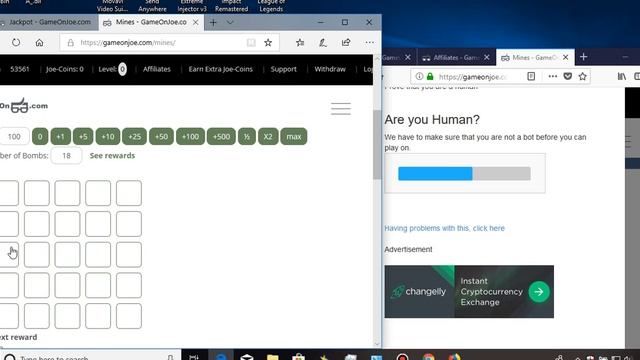
Task: Open Having problems with this, click here
Action: tap(444, 228)
